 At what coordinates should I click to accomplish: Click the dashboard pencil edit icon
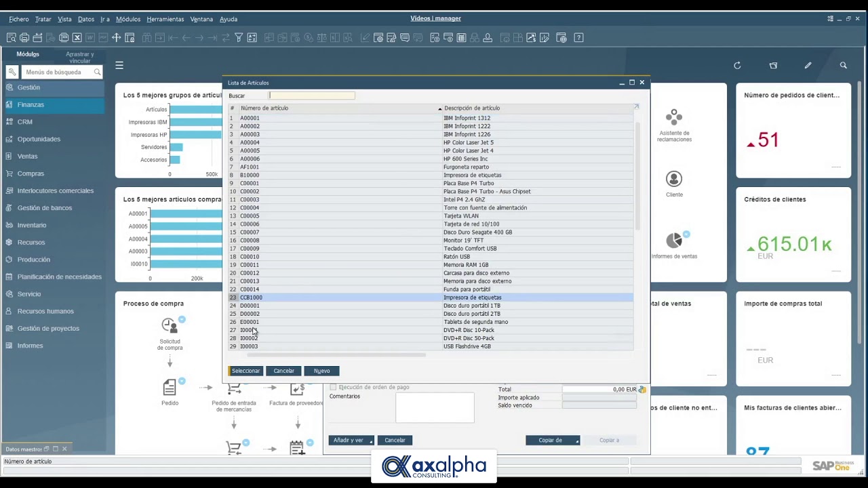pyautogui.click(x=808, y=66)
